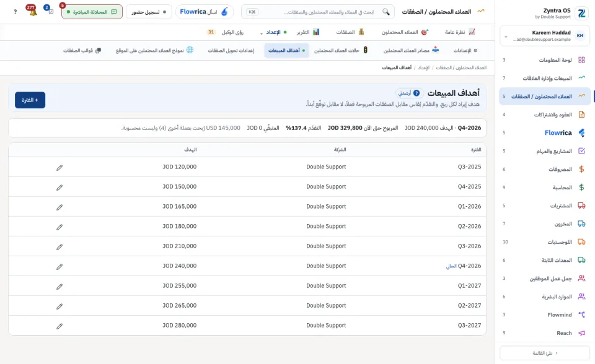Open المشاريع والمهام projects checkbox icon
Viewport: 595px width, 364px height.
[581, 151]
